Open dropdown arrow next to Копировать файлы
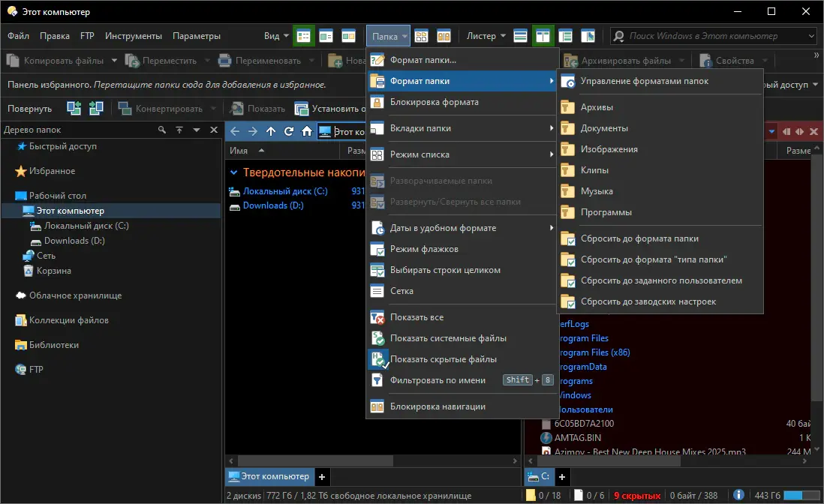This screenshot has width=824, height=504. click(x=114, y=60)
